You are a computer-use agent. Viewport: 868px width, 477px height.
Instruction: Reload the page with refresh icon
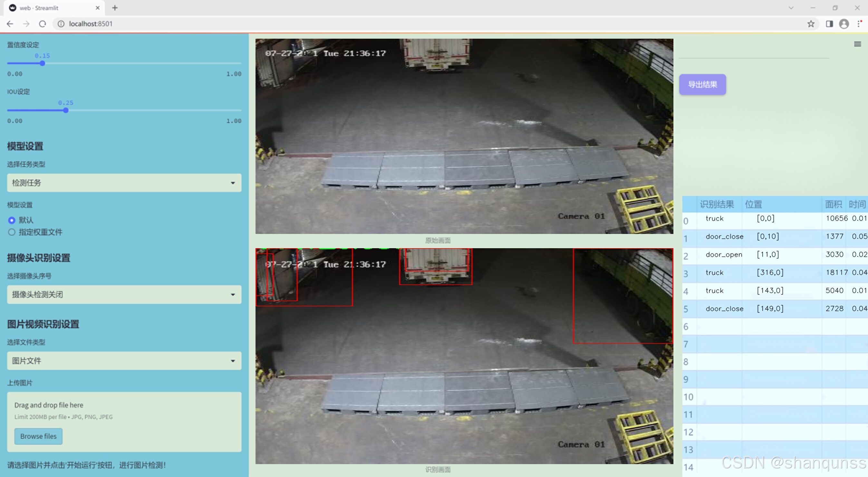(x=43, y=24)
